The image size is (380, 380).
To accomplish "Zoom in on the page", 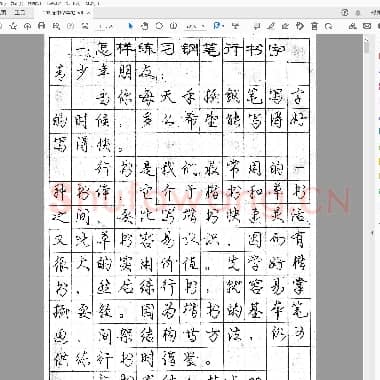I will click(x=173, y=26).
